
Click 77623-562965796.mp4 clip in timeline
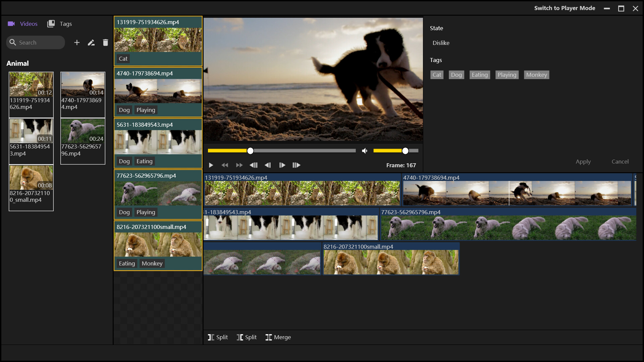[x=508, y=224]
